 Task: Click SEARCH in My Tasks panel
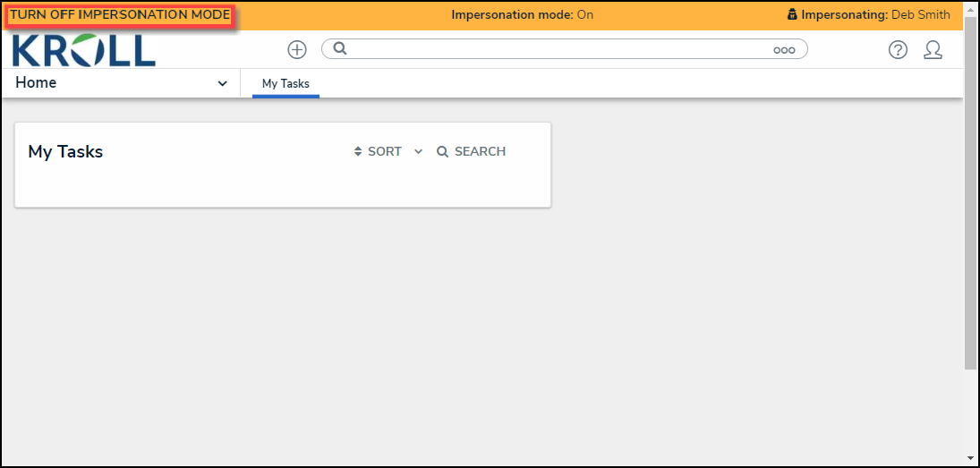click(x=472, y=151)
